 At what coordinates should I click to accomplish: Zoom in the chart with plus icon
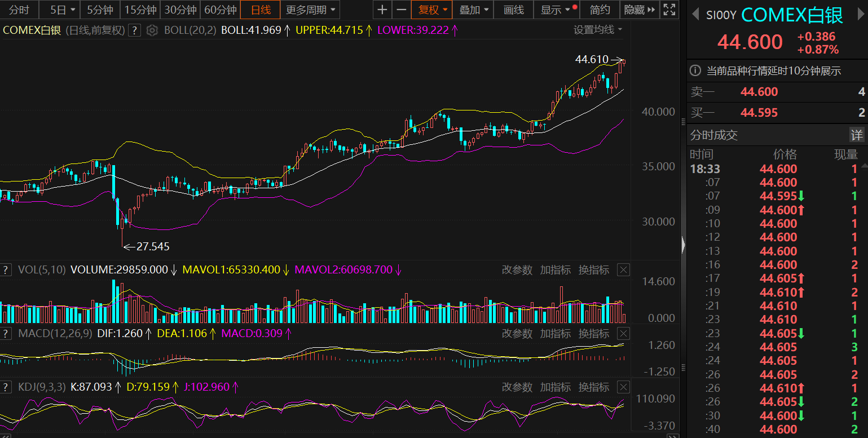click(x=382, y=10)
